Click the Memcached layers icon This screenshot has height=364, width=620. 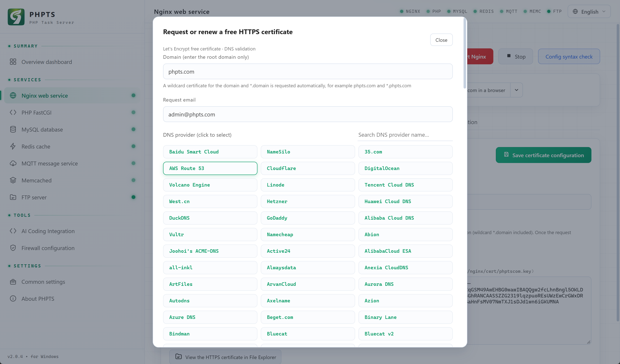(x=13, y=180)
